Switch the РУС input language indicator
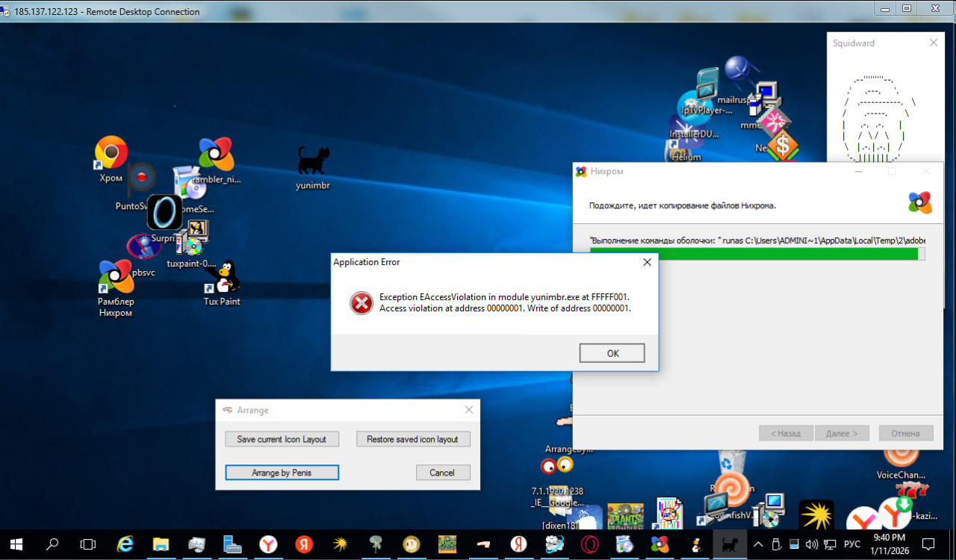The height and width of the screenshot is (560, 956). pyautogui.click(x=852, y=544)
